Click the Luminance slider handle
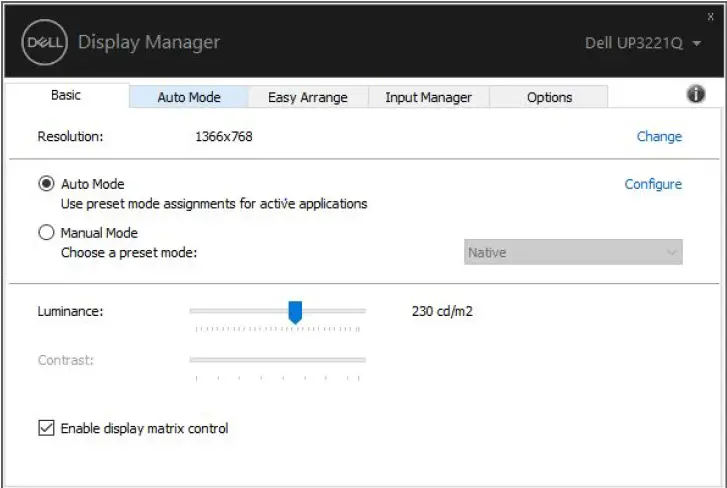This screenshot has height=488, width=727. [x=295, y=312]
